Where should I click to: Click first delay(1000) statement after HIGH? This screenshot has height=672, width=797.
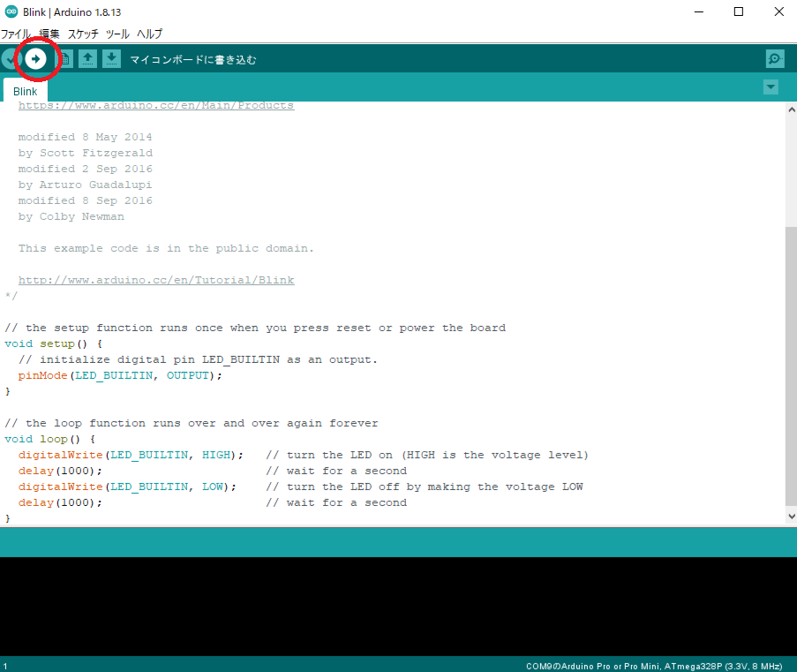pos(60,471)
